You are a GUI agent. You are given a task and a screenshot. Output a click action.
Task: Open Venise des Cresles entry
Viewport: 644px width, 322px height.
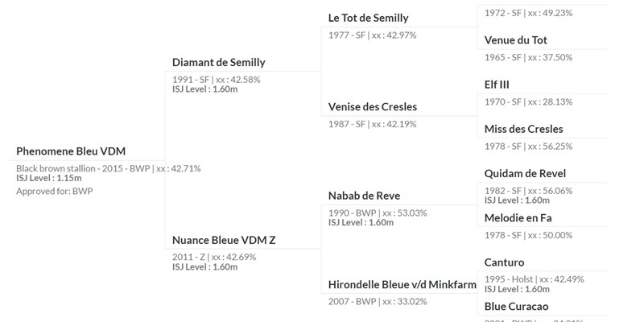[373, 107]
